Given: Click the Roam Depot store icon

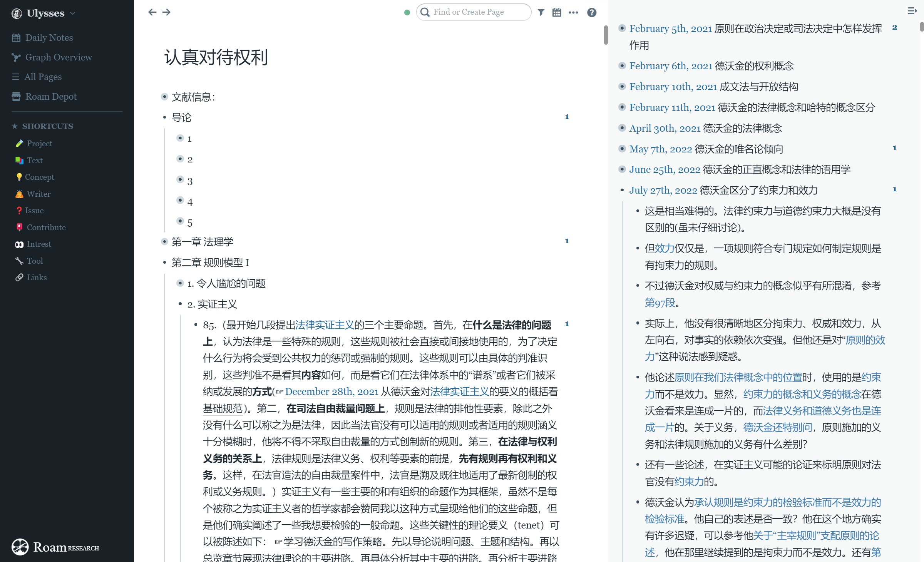Looking at the screenshot, I should [x=16, y=97].
